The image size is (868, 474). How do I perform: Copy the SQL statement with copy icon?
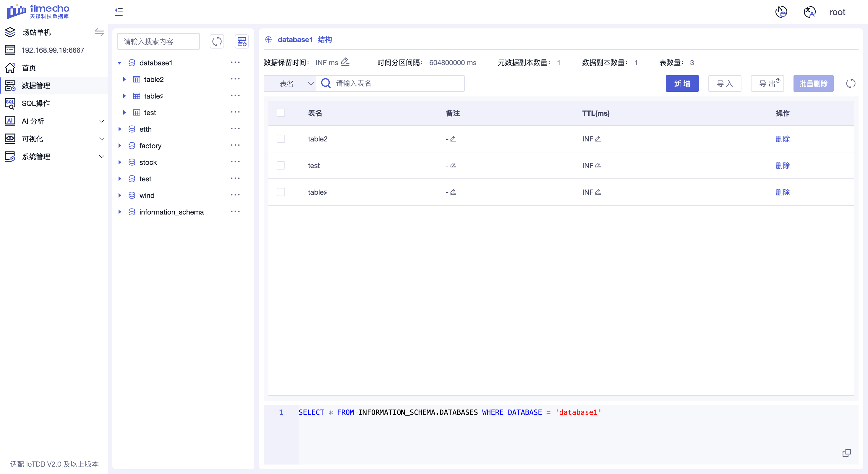tap(846, 453)
